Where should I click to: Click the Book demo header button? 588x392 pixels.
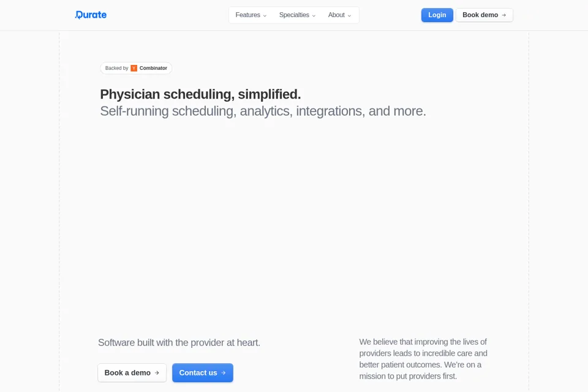(x=484, y=15)
